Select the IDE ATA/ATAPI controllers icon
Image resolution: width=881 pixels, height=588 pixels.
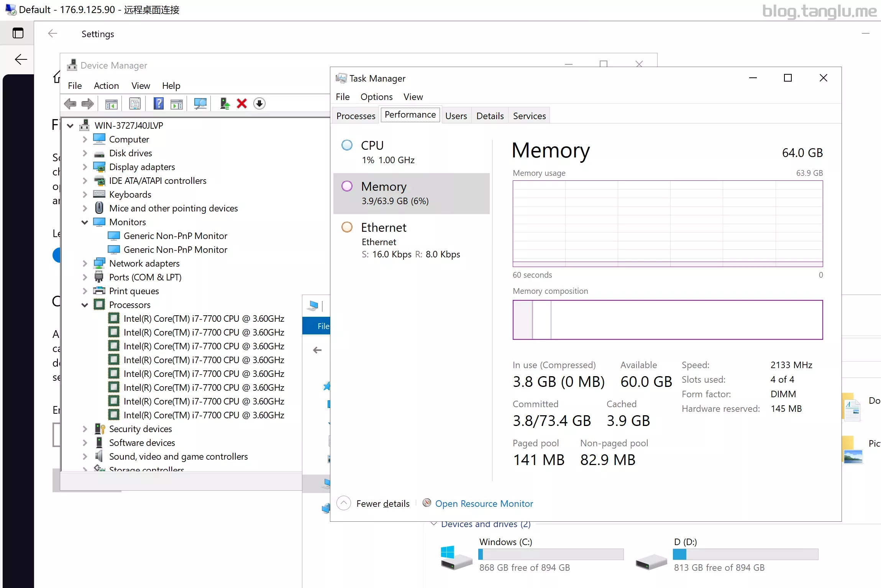(x=99, y=180)
